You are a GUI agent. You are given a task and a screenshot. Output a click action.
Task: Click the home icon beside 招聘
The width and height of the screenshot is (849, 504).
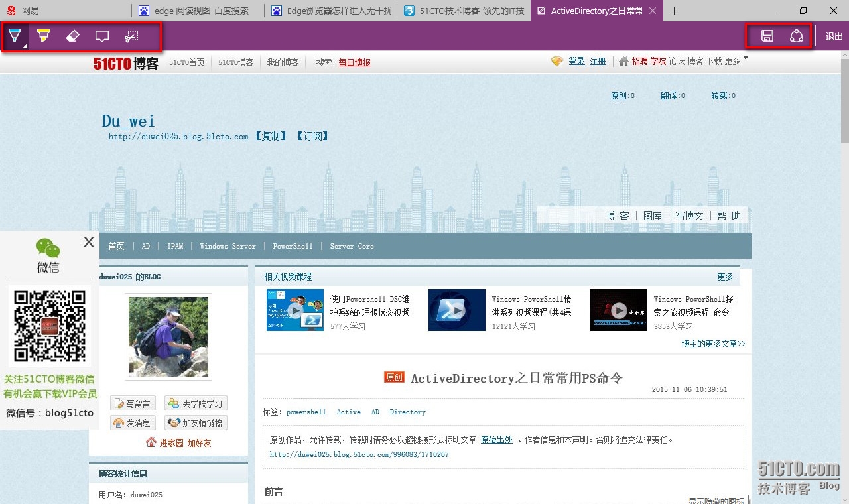623,61
